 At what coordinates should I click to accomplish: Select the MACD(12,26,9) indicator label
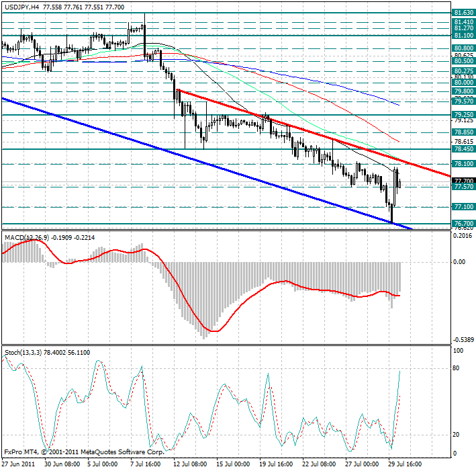coord(27,237)
